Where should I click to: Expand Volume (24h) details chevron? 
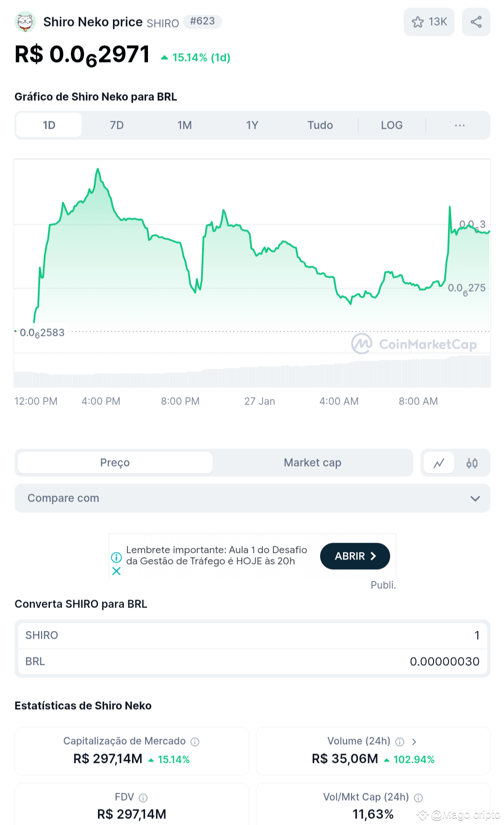(x=414, y=741)
